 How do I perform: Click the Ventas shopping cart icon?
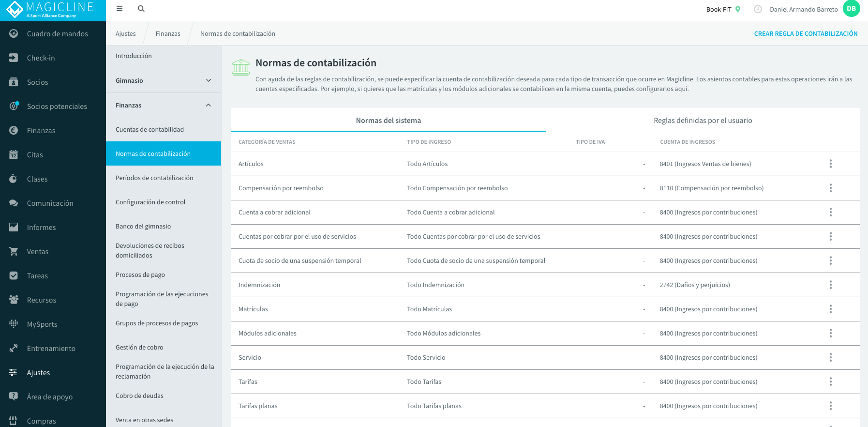tap(14, 251)
